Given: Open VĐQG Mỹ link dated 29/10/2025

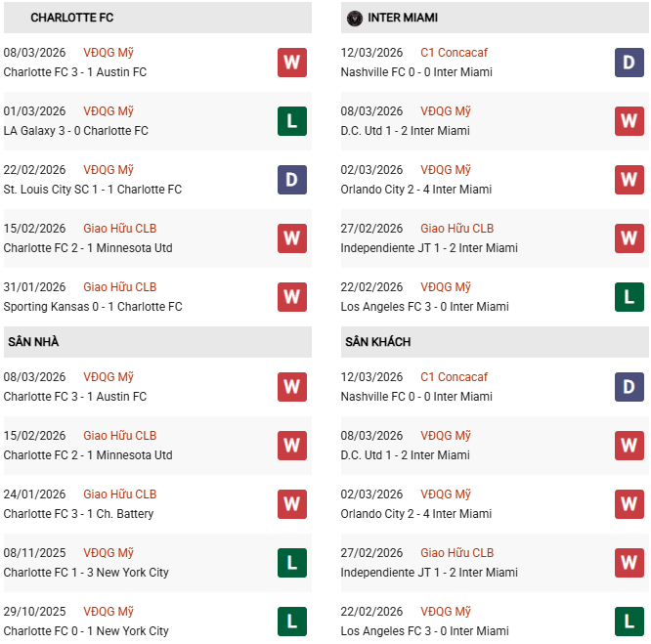Looking at the screenshot, I should pyautogui.click(x=108, y=612).
